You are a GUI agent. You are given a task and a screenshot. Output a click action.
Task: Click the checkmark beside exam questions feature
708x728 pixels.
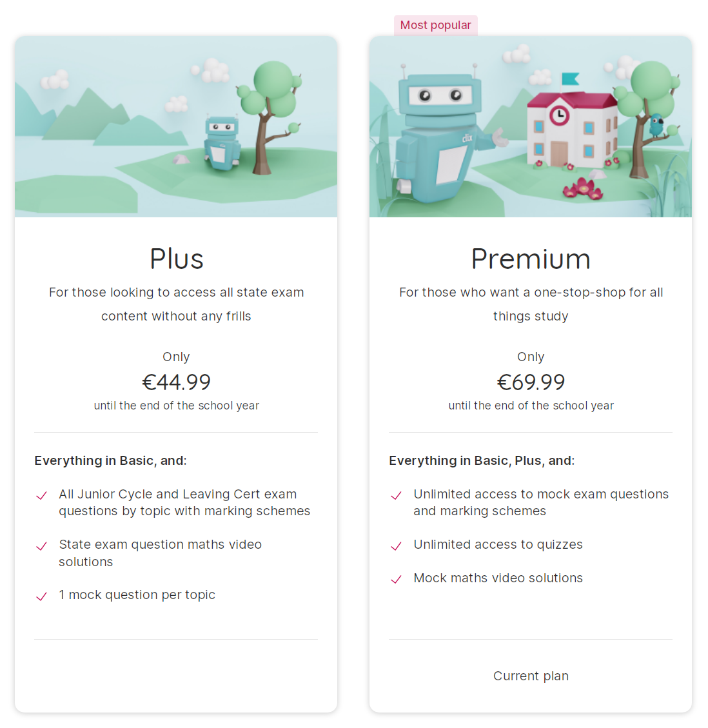pos(41,495)
